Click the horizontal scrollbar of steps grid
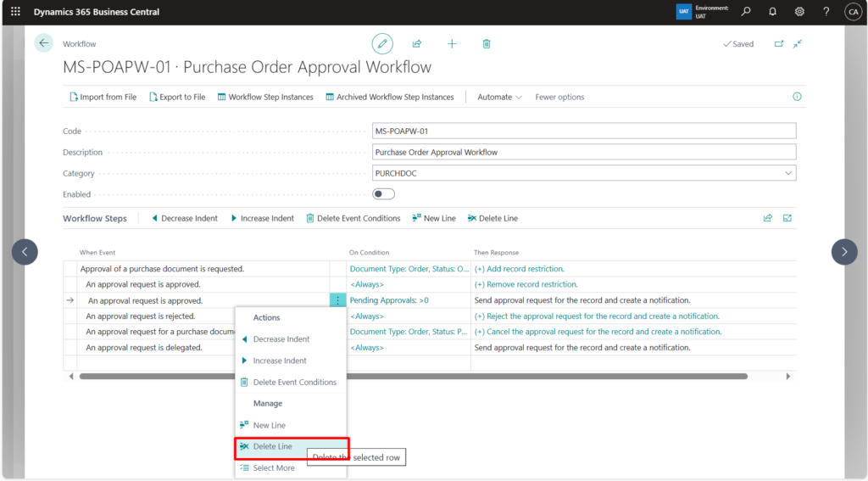Viewport: 868px width, 481px height. click(x=413, y=377)
